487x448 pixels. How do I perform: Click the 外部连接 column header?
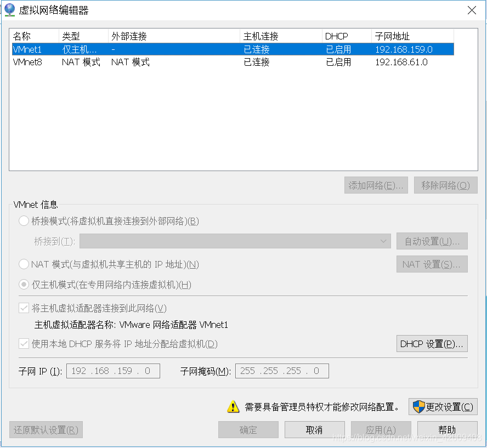pyautogui.click(x=174, y=36)
